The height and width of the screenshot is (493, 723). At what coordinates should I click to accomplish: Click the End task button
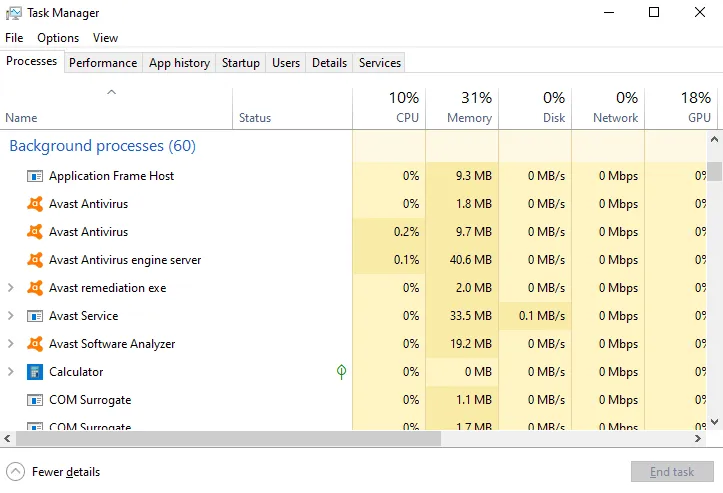click(x=672, y=472)
